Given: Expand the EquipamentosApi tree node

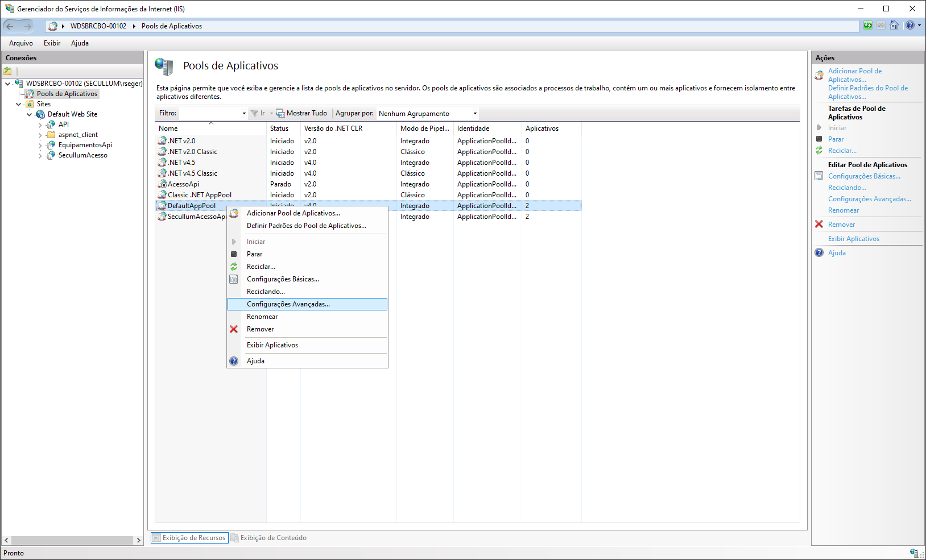Looking at the screenshot, I should point(40,145).
